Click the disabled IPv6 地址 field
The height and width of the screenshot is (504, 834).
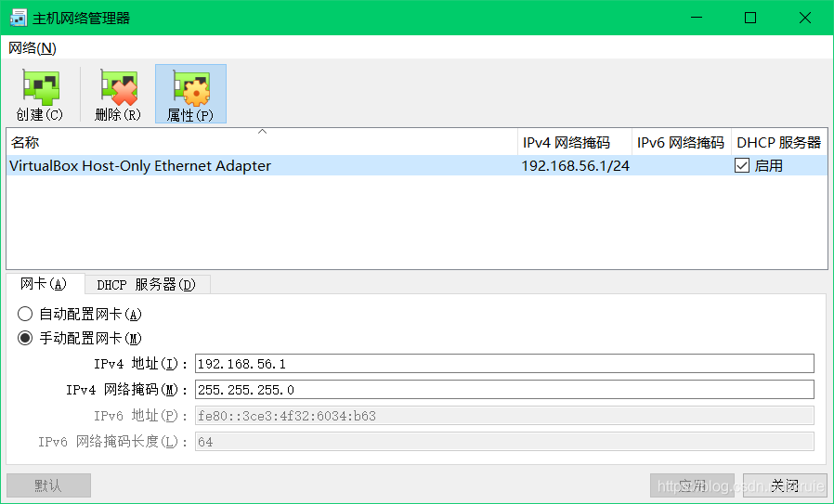(504, 416)
